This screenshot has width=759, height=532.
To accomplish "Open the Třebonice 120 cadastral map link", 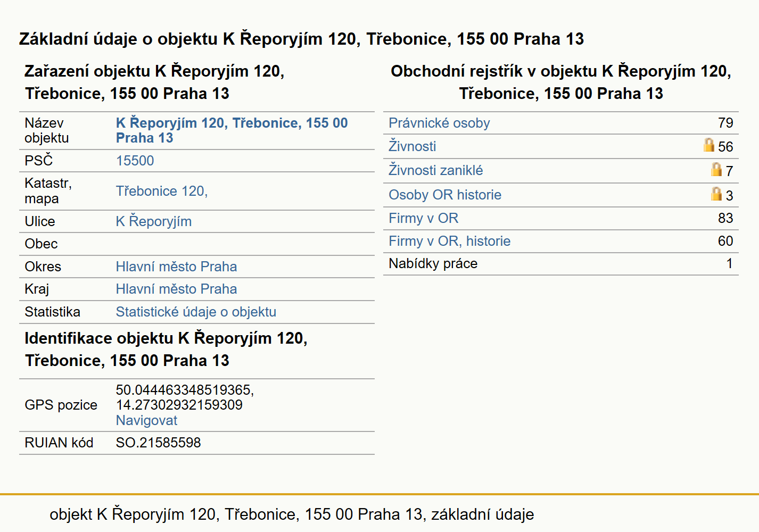I will [162, 191].
